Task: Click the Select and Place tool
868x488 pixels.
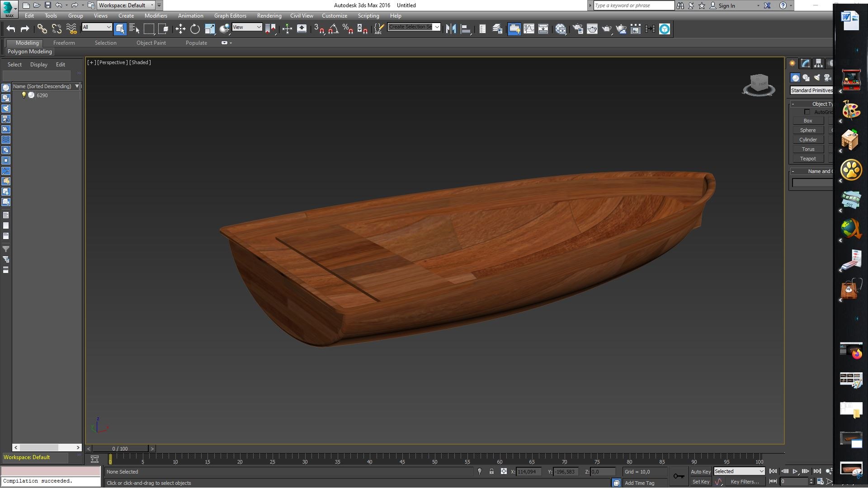Action: coord(224,29)
